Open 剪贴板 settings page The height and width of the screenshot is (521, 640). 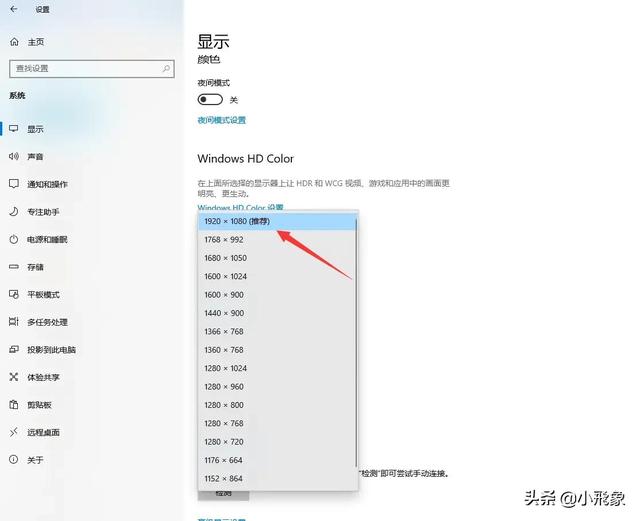(x=39, y=405)
